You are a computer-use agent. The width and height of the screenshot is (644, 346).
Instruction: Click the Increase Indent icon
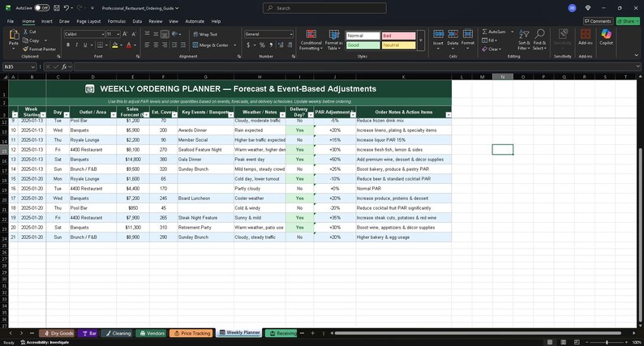pos(183,45)
